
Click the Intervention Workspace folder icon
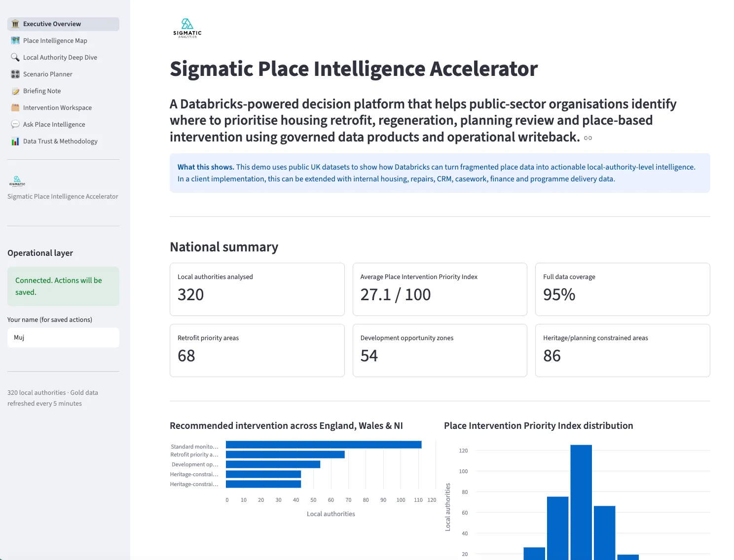[15, 108]
